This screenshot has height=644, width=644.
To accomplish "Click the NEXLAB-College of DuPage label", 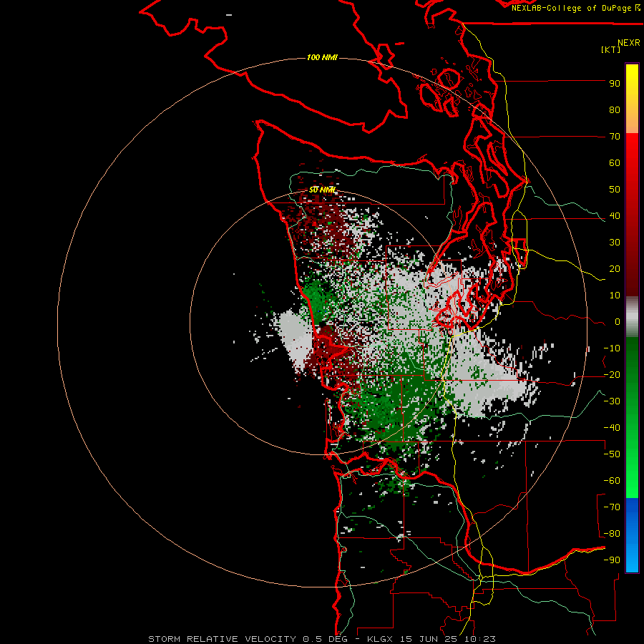I will click(572, 8).
